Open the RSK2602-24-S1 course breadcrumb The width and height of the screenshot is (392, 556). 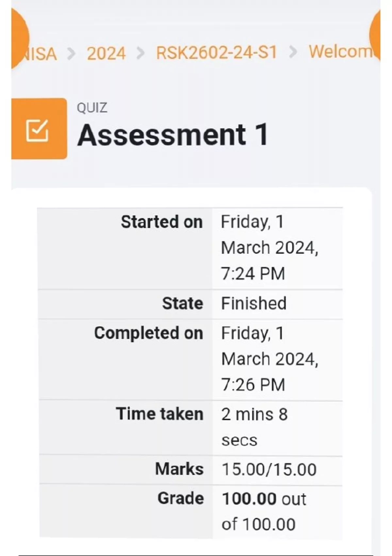pos(217,53)
